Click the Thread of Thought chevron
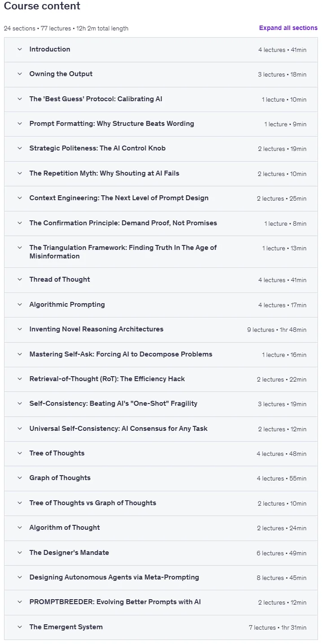Screen dimensions: 322x644 pos(20,279)
